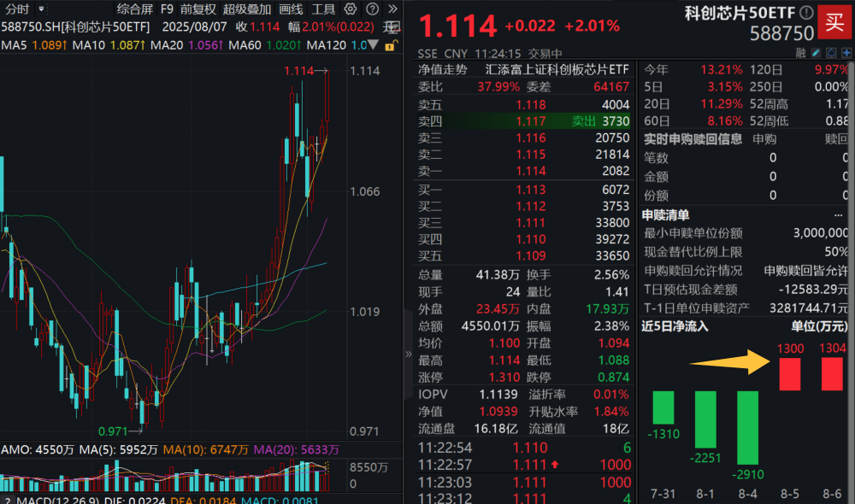The width and height of the screenshot is (855, 504).
Task: Open the 分时 timeframe dropdown arrow
Action: click(40, 8)
